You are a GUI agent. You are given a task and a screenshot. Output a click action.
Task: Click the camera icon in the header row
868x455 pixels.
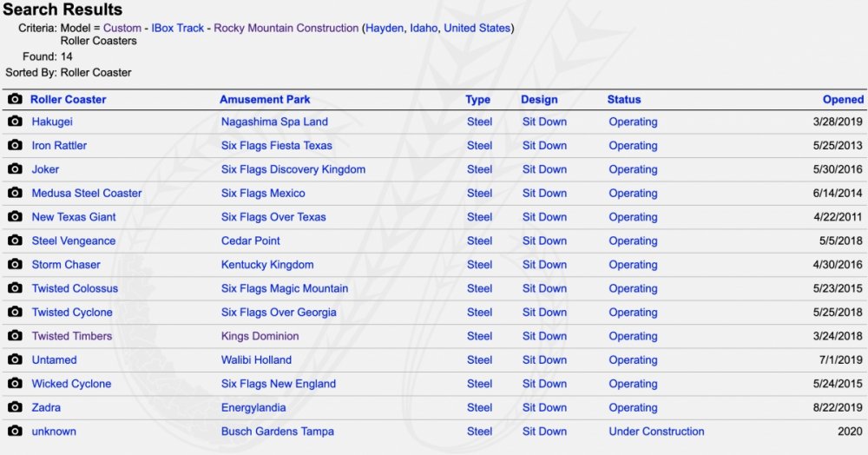(x=15, y=99)
